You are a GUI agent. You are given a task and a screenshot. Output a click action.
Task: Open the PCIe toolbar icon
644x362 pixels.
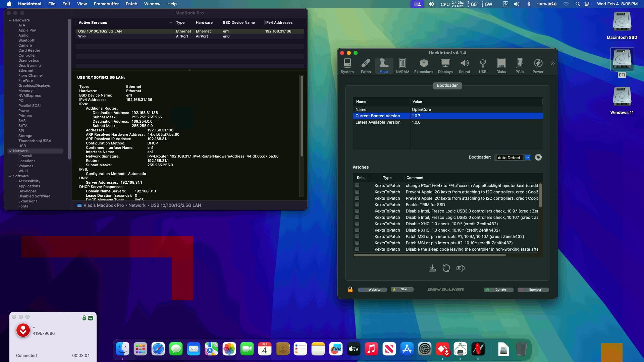(x=520, y=66)
